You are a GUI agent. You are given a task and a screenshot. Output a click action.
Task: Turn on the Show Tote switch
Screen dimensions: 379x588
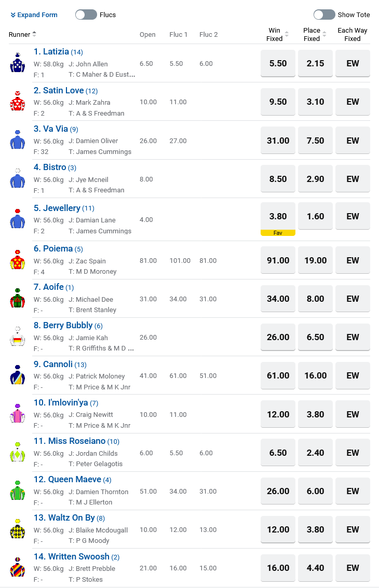[324, 15]
